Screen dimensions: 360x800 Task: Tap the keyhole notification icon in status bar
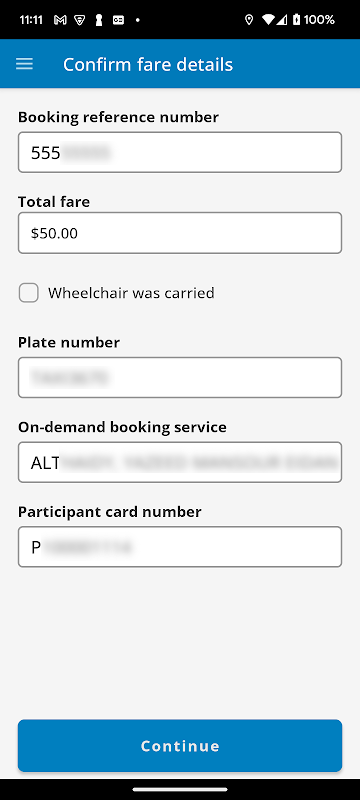tap(99, 20)
